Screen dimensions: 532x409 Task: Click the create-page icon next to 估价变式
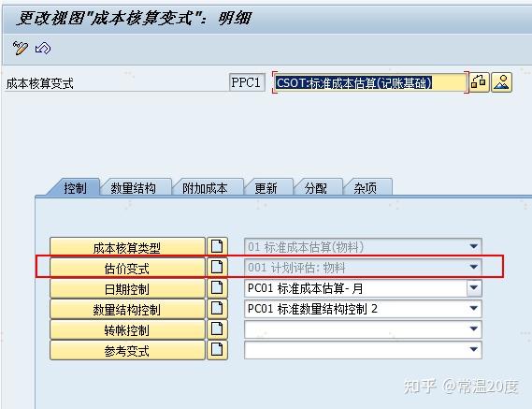click(x=217, y=268)
